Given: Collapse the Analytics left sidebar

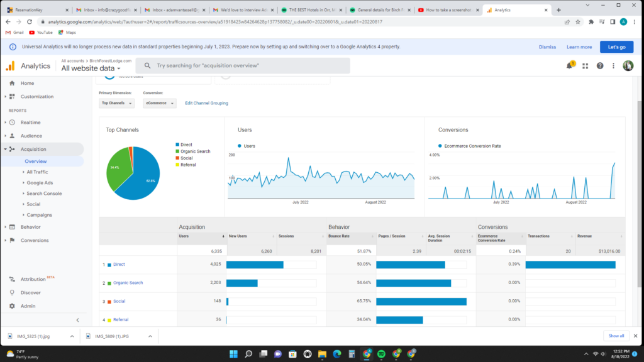Looking at the screenshot, I should pyautogui.click(x=77, y=320).
